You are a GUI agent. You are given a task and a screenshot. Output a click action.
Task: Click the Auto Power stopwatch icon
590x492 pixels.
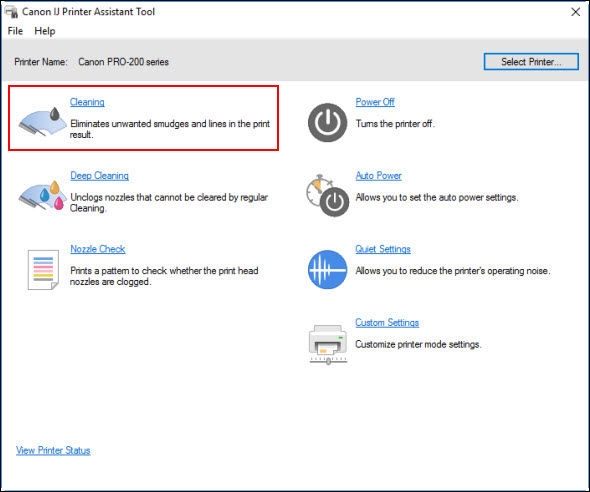[x=327, y=196]
